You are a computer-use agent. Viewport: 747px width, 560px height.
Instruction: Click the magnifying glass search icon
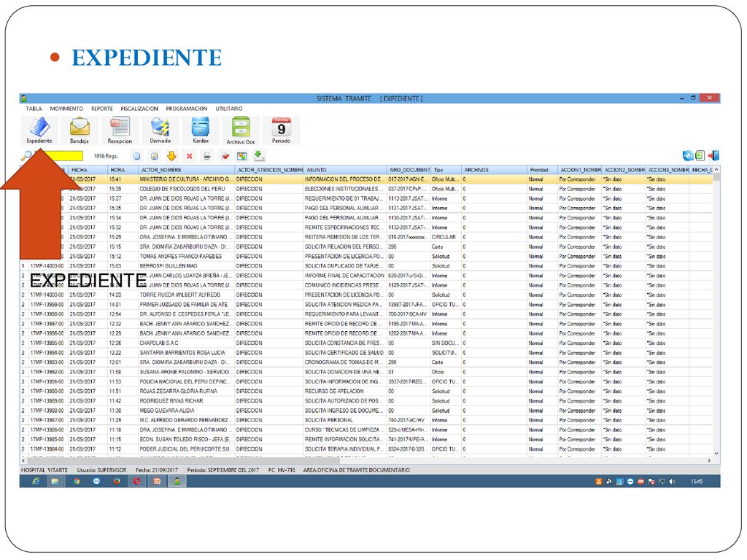27,156
